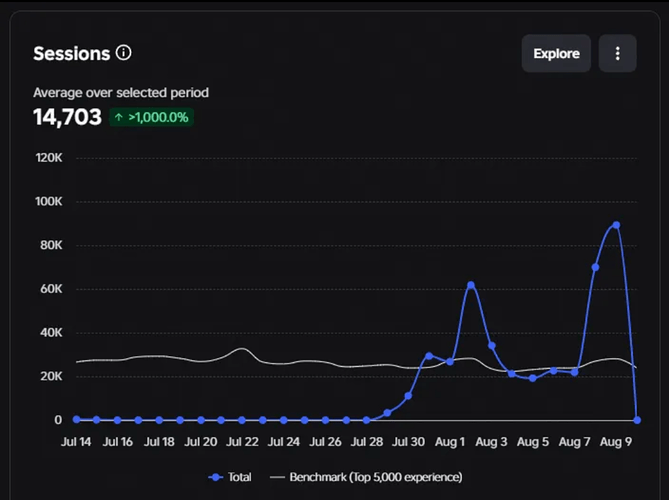Toggle the Total series in legend
The width and height of the screenshot is (669, 500).
[230, 477]
